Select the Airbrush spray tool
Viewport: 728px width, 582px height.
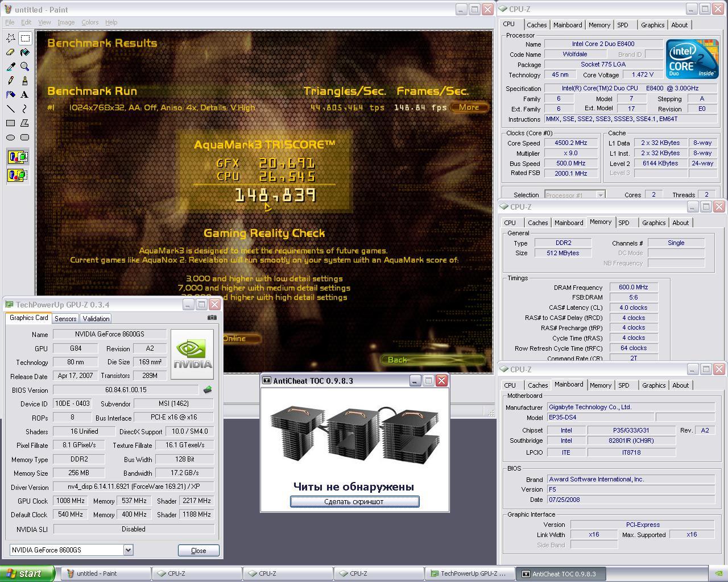11,94
